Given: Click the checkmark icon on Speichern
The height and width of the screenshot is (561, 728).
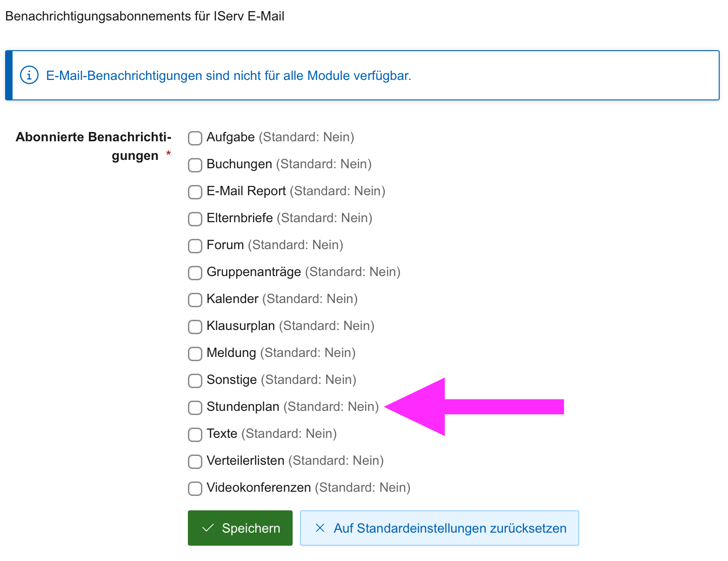Looking at the screenshot, I should point(208,528).
